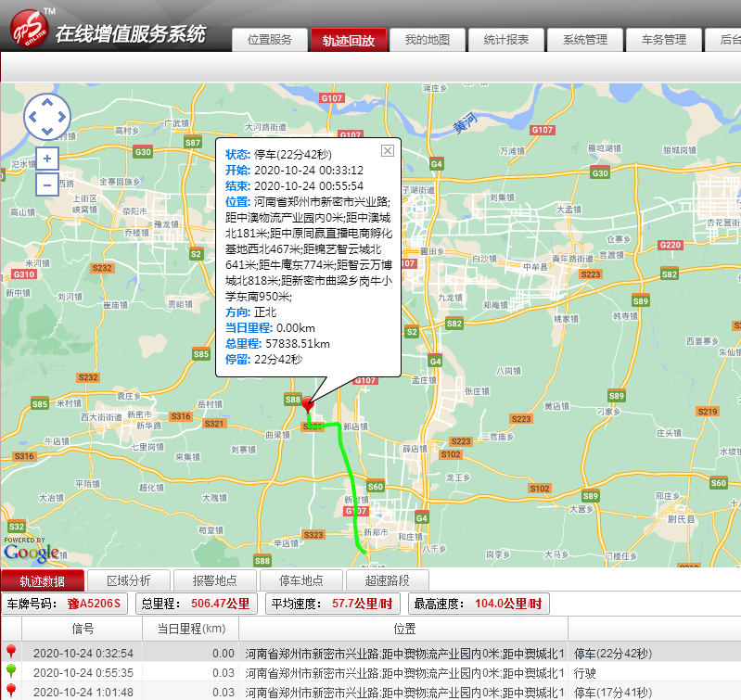Viewport: 741px width, 700px height.
Task: Click the Google logo on the map
Action: point(31,553)
